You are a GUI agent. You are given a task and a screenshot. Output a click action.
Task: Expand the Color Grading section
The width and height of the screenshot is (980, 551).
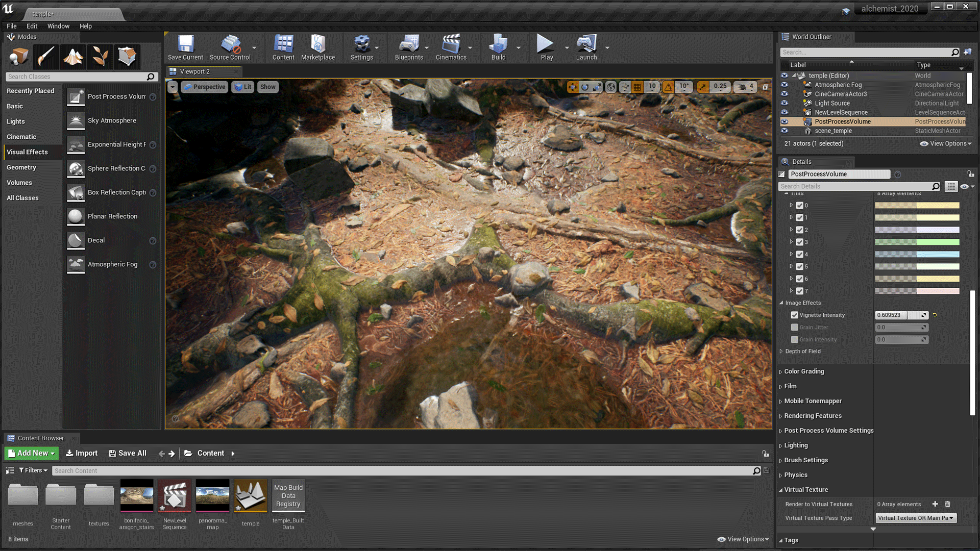click(804, 371)
